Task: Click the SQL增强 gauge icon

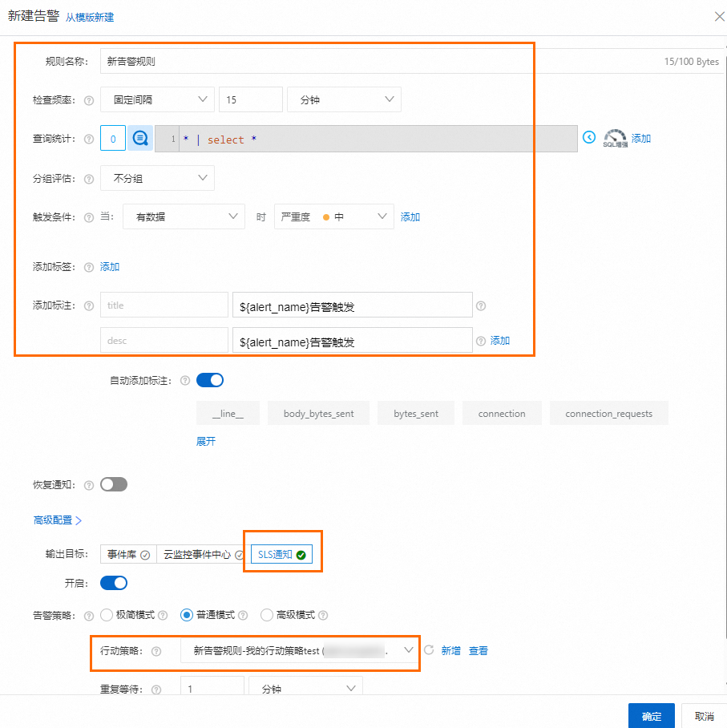Action: click(615, 138)
